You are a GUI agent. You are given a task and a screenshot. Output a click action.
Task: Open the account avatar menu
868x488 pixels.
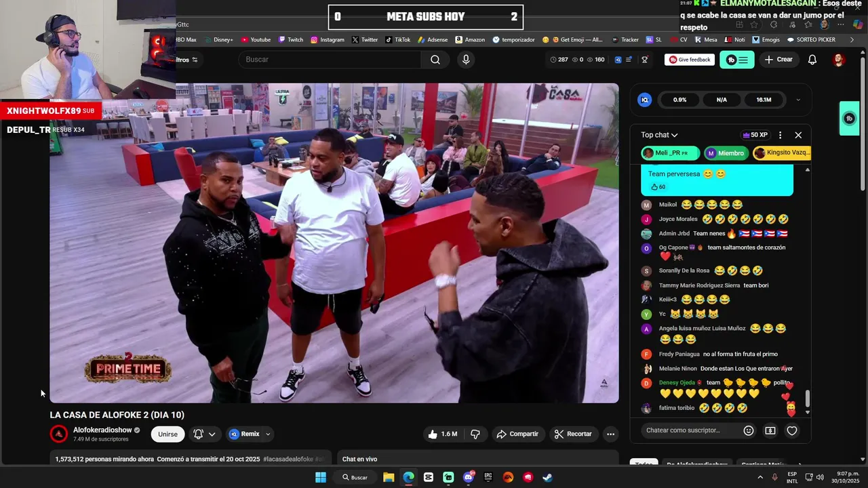(x=839, y=60)
